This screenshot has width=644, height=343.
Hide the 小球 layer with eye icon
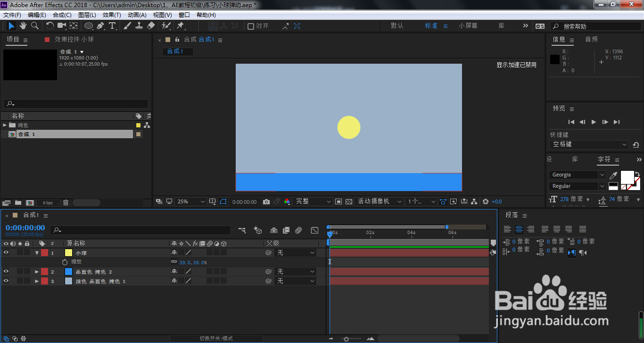pyautogui.click(x=6, y=253)
